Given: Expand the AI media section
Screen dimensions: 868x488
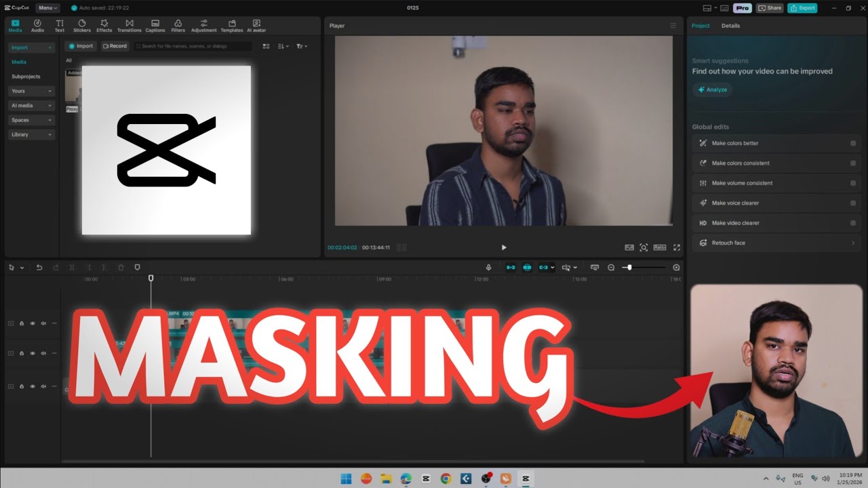Looking at the screenshot, I should (x=31, y=106).
